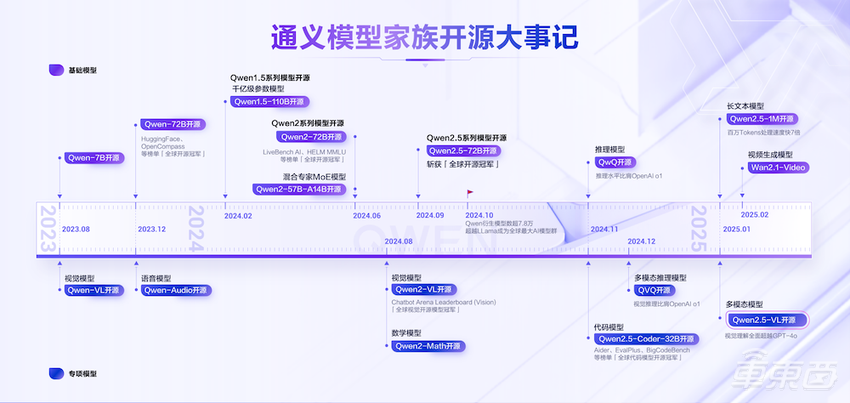Click the Qwen2.5-1M开源 label
This screenshot has height=403, width=850.
click(x=767, y=118)
